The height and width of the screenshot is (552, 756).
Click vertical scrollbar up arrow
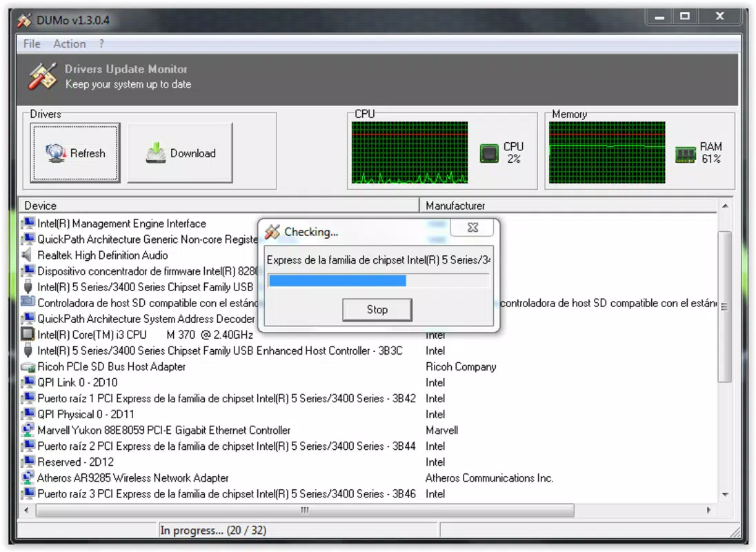click(725, 206)
